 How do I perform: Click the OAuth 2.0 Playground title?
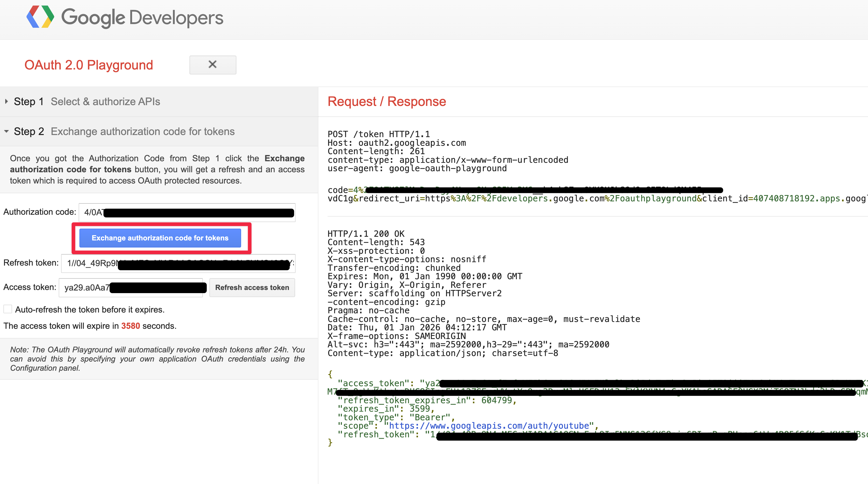point(89,65)
